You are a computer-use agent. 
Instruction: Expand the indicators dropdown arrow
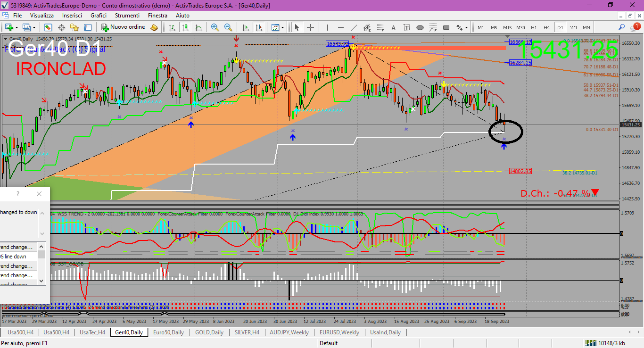283,27
